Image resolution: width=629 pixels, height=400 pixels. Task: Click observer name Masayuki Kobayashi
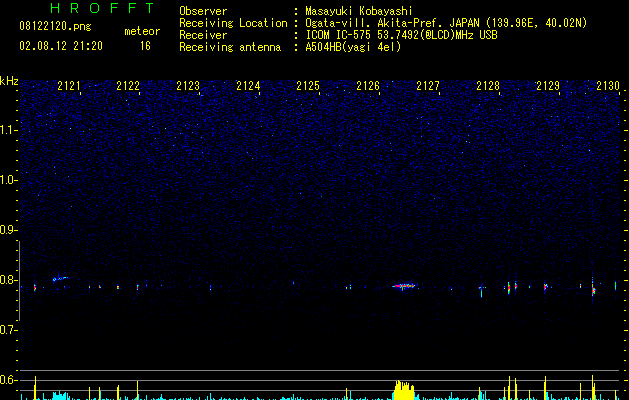click(359, 11)
